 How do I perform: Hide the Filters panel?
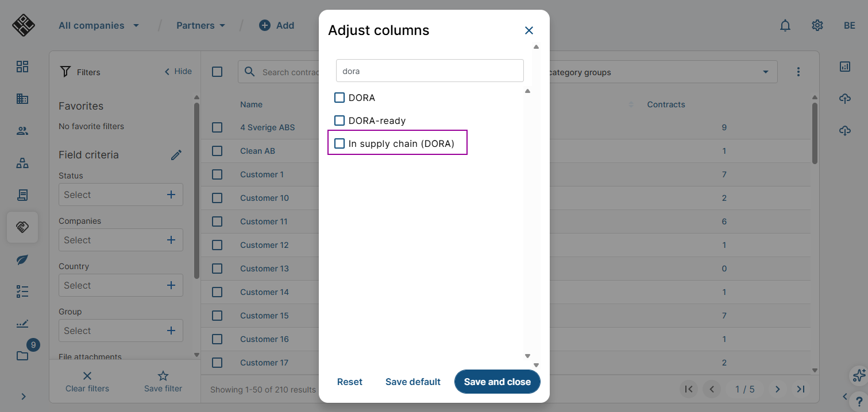(x=178, y=72)
